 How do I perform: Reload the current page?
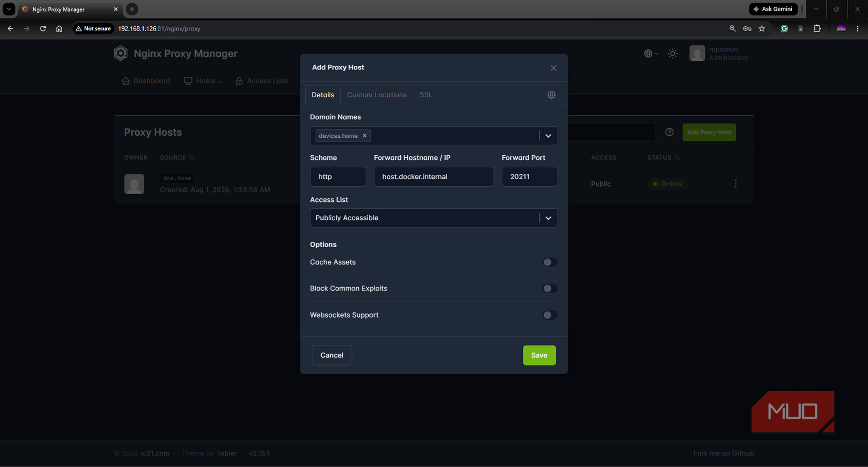[x=43, y=28]
